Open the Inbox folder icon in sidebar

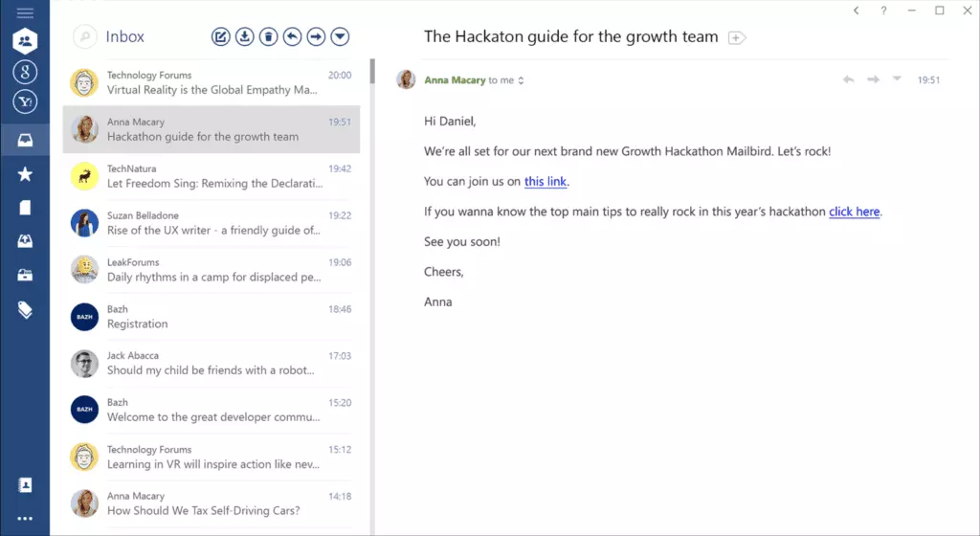pos(25,140)
